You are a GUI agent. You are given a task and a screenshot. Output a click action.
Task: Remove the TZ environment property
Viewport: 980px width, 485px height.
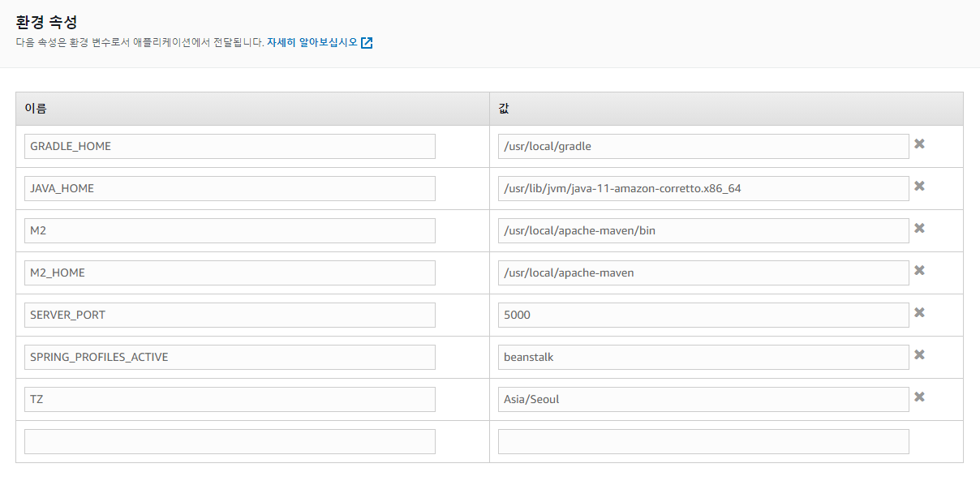(919, 397)
